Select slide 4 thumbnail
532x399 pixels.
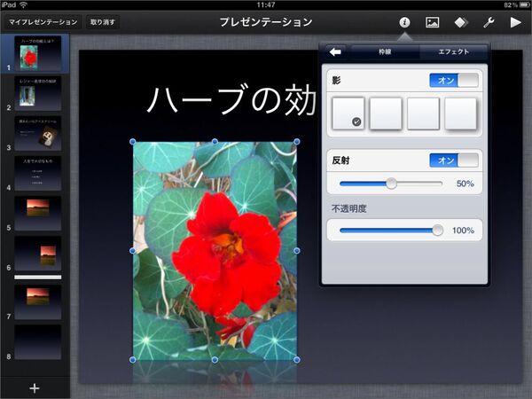point(37,174)
